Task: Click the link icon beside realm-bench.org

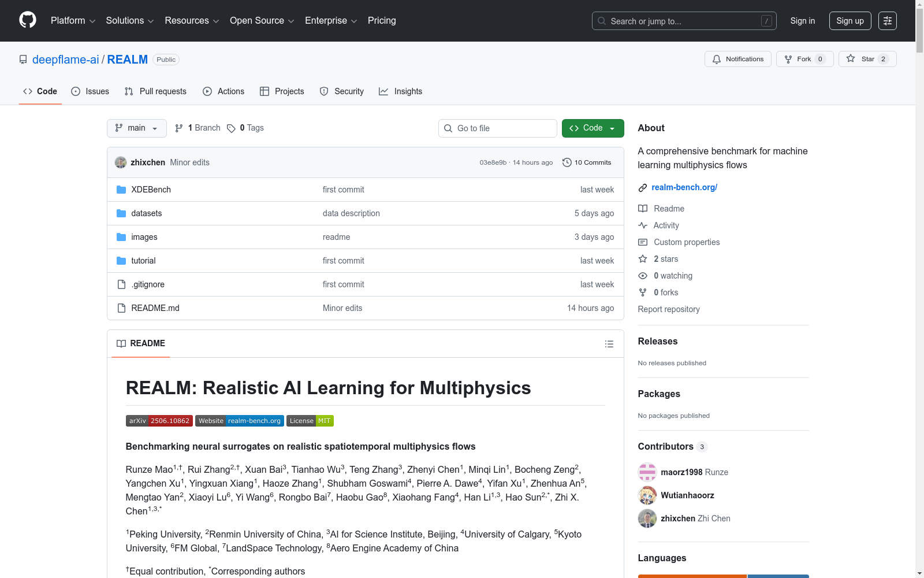Action: click(x=643, y=188)
